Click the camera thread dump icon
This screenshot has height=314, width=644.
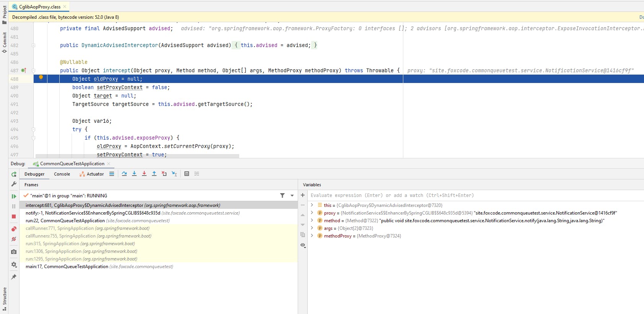[14, 252]
